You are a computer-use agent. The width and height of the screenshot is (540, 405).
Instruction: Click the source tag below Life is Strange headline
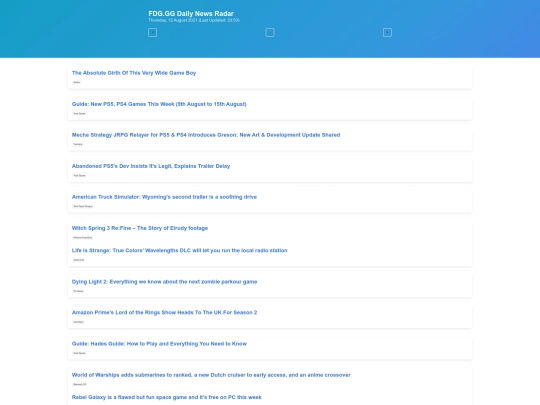tap(79, 260)
